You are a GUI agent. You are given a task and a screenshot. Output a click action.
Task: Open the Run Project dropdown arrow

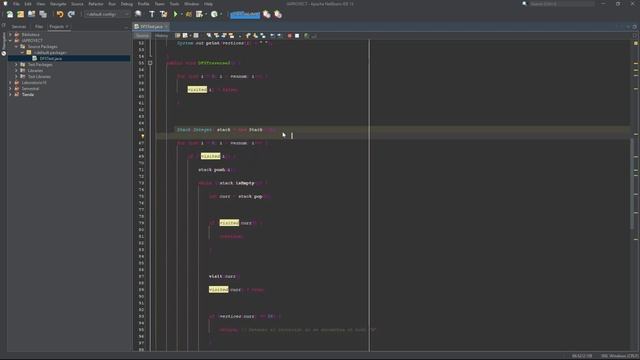(x=182, y=14)
